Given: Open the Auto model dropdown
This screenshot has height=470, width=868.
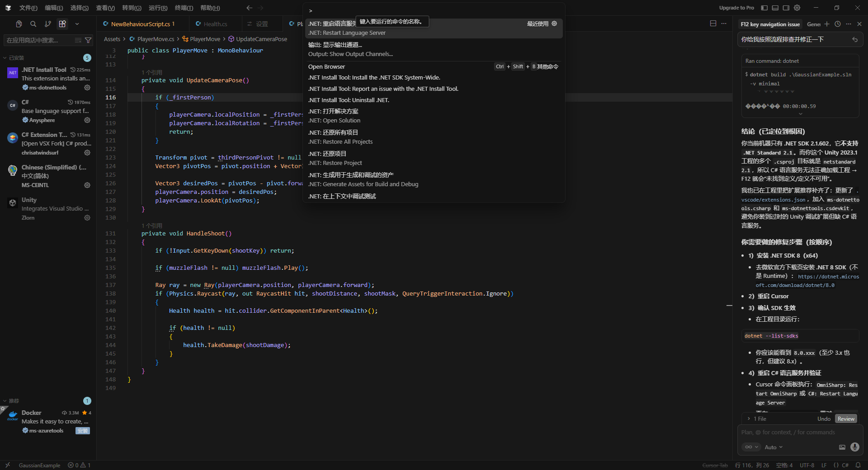Looking at the screenshot, I should point(774,447).
